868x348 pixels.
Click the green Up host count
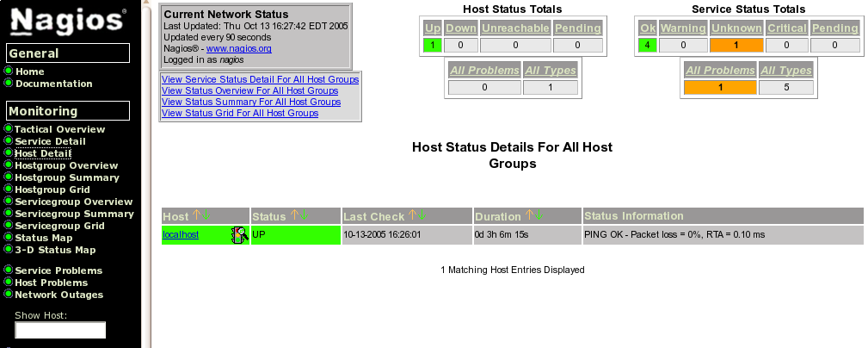point(433,44)
